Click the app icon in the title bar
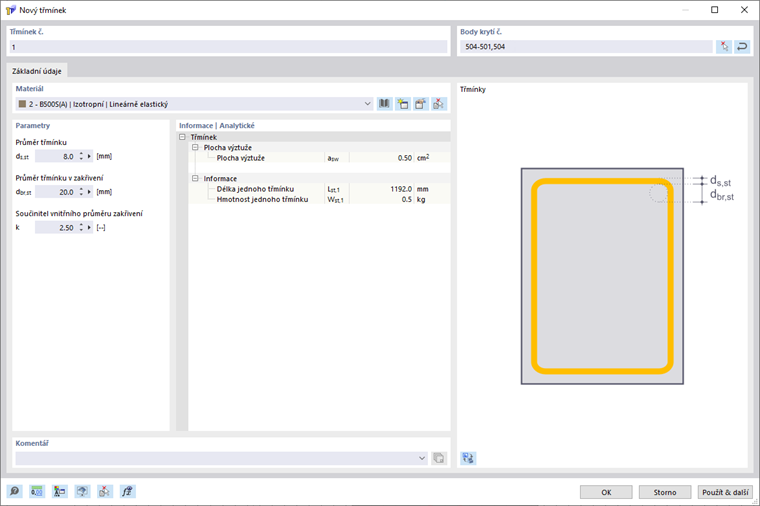Image resolution: width=760 pixels, height=506 pixels. [x=10, y=10]
